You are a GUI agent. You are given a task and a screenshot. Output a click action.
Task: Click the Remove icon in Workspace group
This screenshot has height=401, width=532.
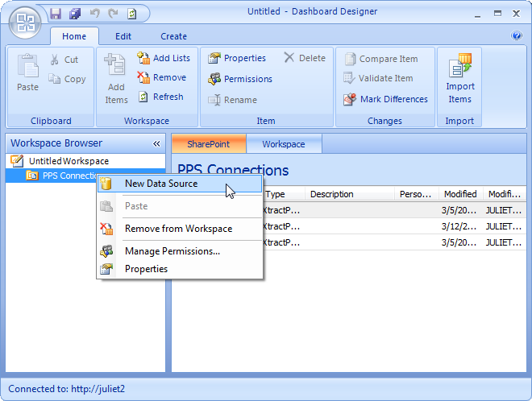pyautogui.click(x=143, y=77)
